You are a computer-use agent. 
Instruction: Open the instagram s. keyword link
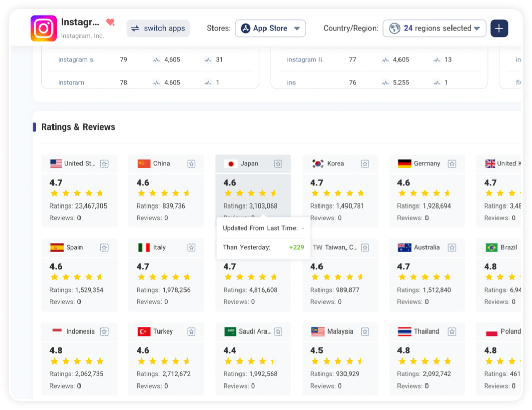click(x=76, y=60)
